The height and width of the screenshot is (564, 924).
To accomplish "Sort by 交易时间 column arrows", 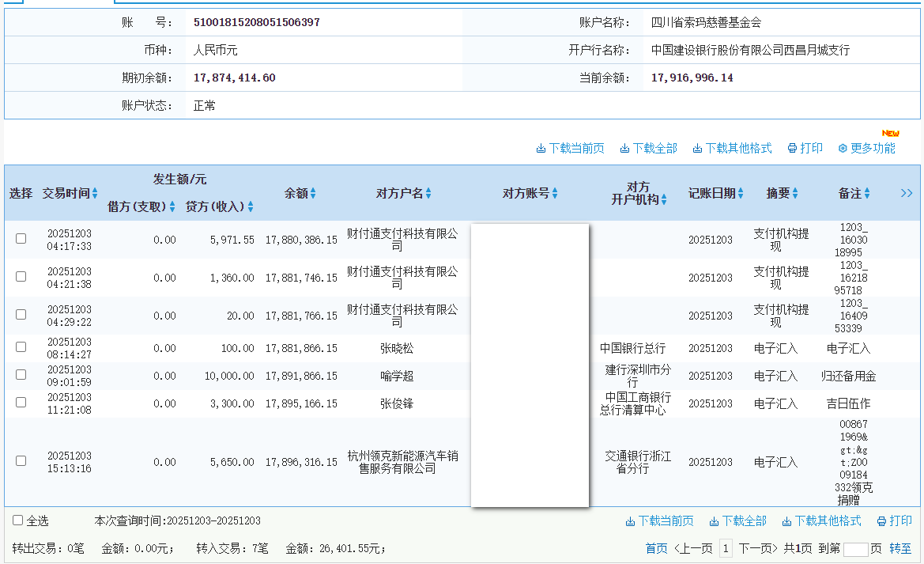I will (93, 192).
